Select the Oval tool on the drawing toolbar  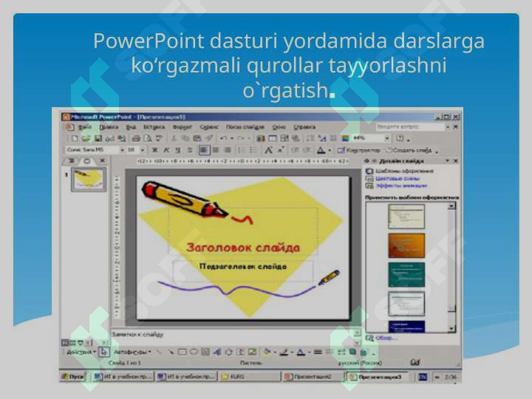[194, 352]
